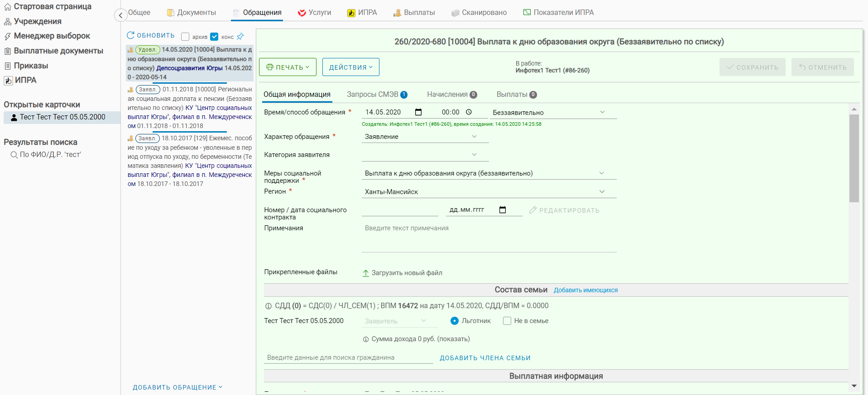Open the Заявитель role dropdown
868x395 pixels.
[x=400, y=321]
